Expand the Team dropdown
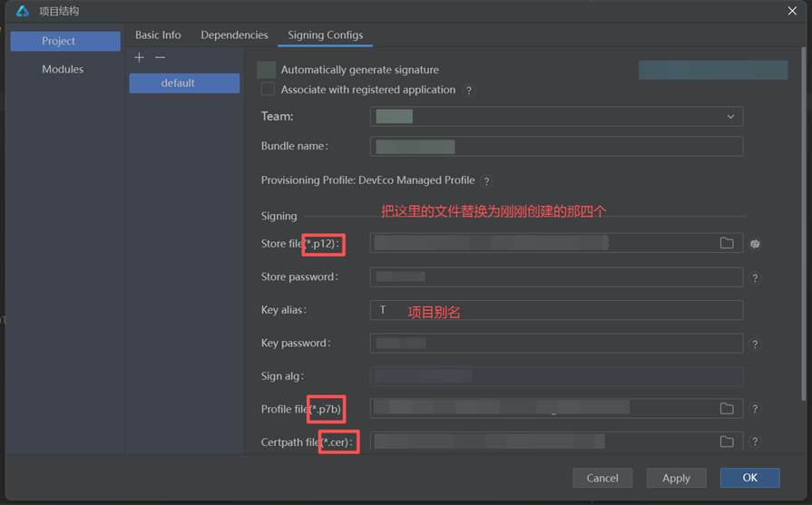 coord(730,116)
